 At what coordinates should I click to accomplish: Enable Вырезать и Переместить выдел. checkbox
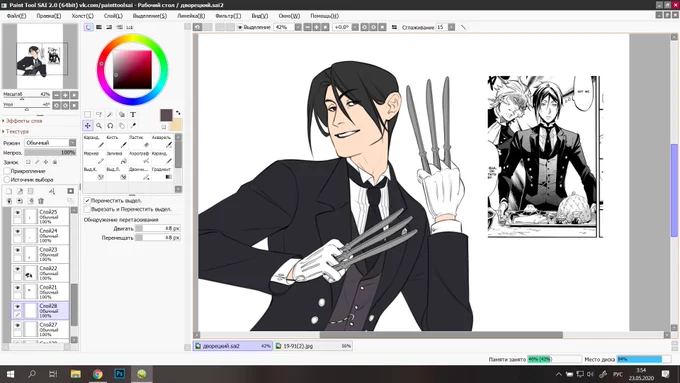[x=87, y=209]
